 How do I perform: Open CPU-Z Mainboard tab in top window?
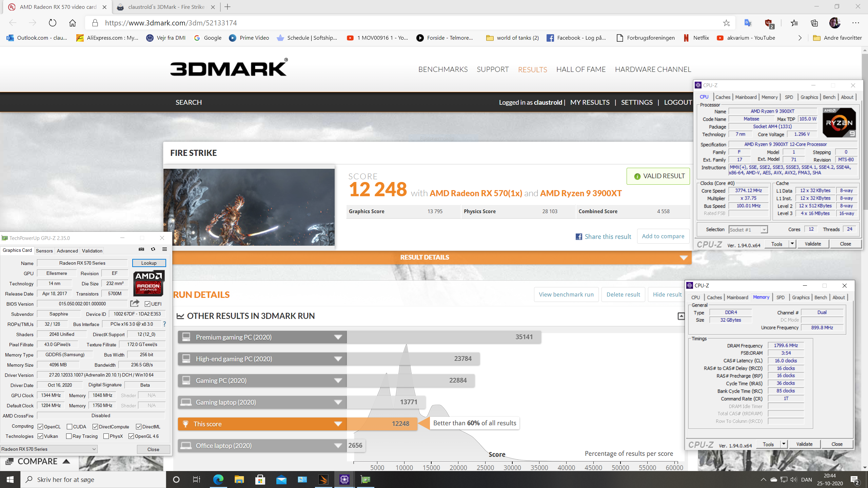point(746,97)
